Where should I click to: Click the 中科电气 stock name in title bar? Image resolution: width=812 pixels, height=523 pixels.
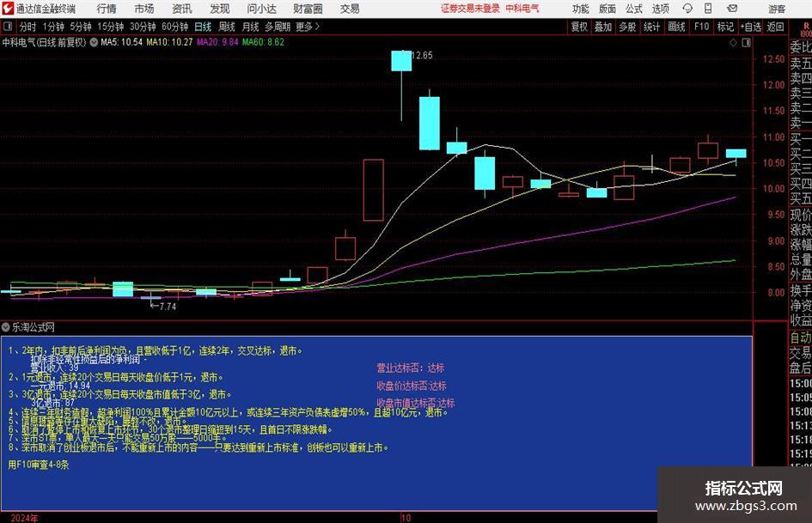pos(522,9)
